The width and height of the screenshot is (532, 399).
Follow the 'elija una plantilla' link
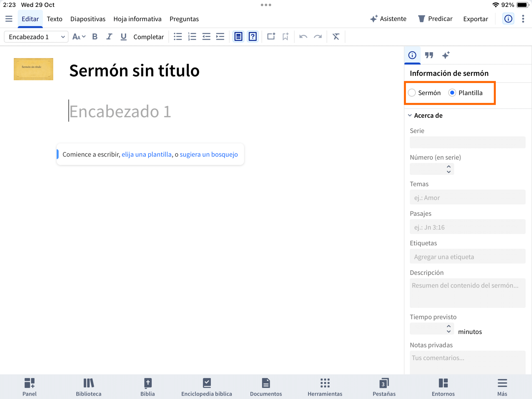147,154
